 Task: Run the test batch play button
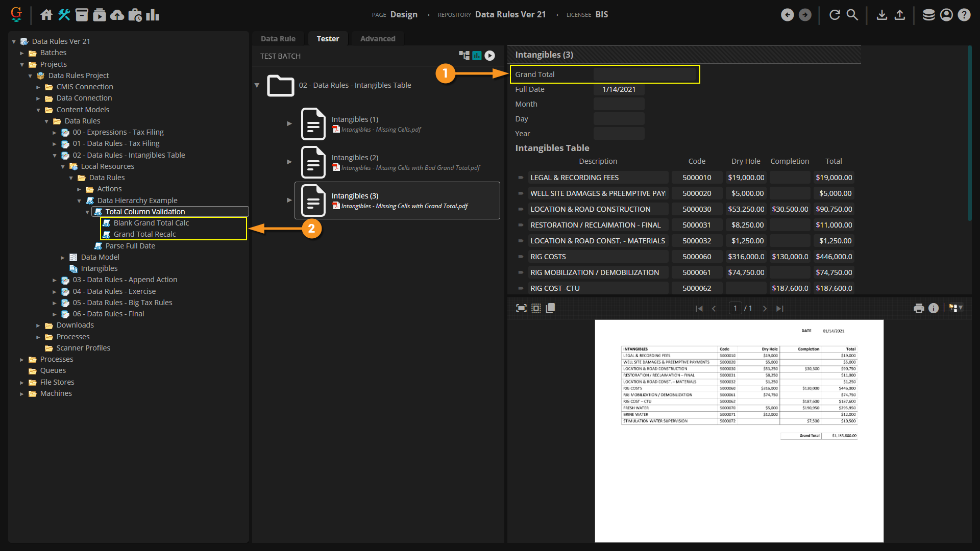click(x=489, y=56)
